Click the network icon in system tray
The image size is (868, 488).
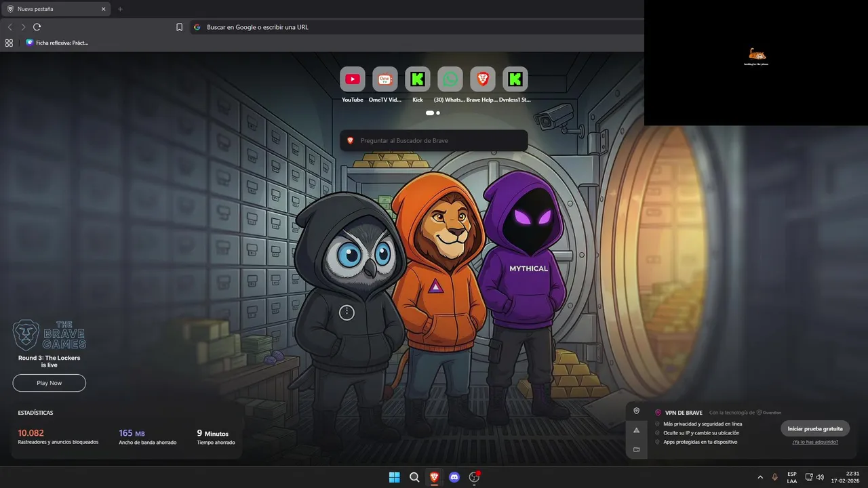pos(809,477)
